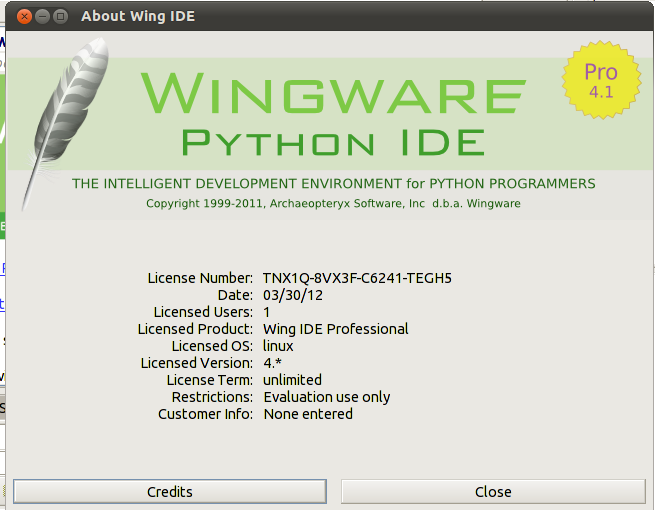Click the Wingware feather logo
Screen dimensions: 655x510
[x=66, y=123]
